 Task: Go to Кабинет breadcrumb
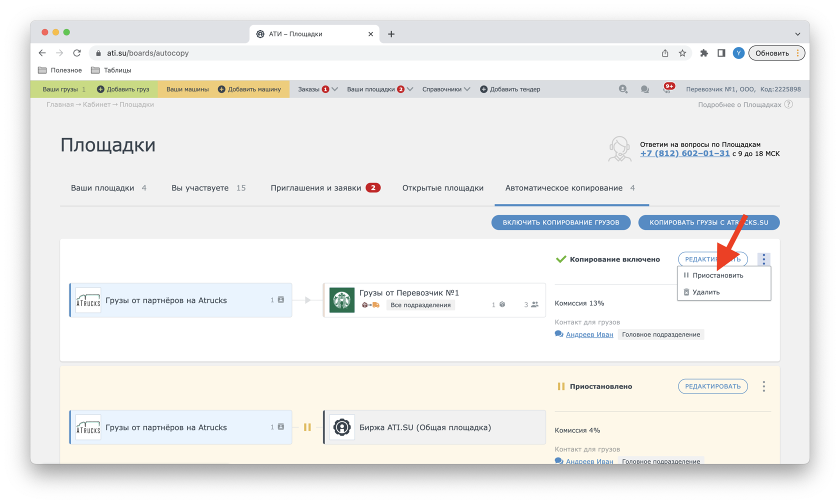pos(96,104)
